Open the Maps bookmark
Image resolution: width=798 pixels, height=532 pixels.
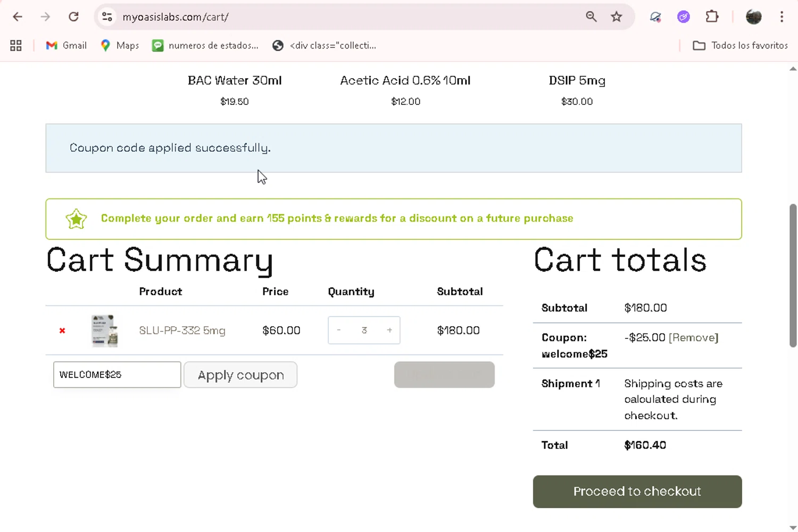[x=120, y=46]
